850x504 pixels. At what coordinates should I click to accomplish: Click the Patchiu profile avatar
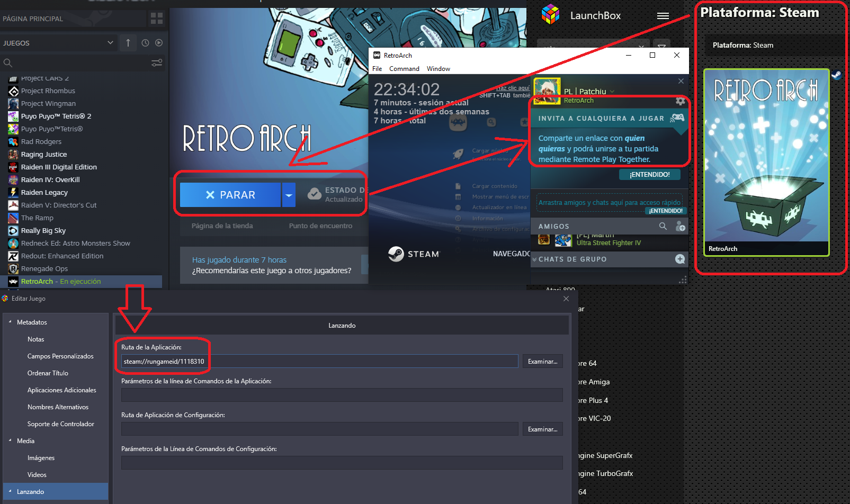pyautogui.click(x=547, y=91)
